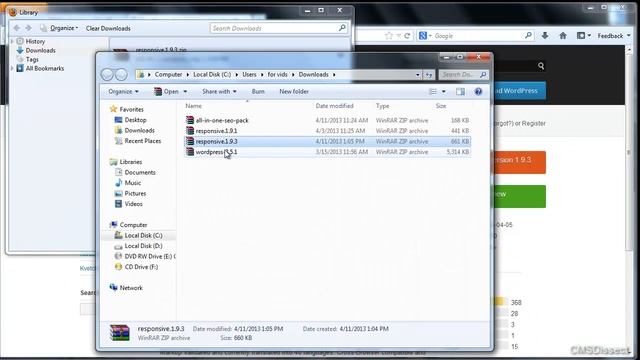The height and width of the screenshot is (360, 640).
Task: Reload page in Firefox
Action: point(407,36)
